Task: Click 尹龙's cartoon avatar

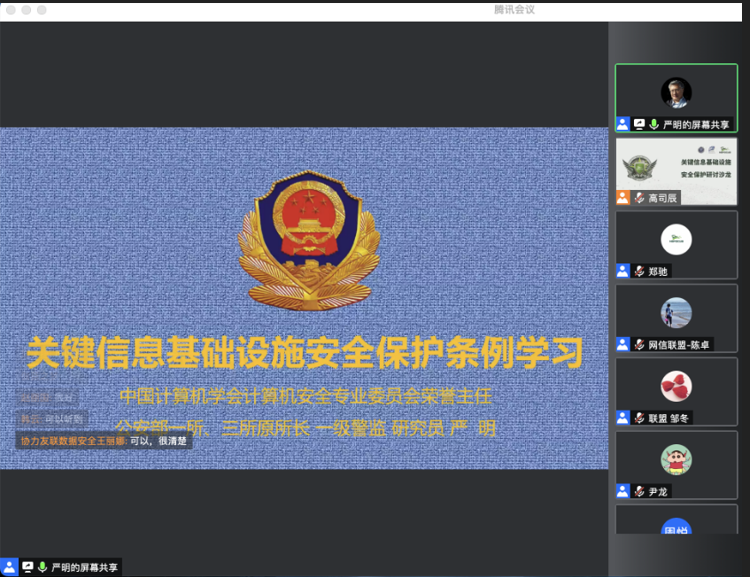Action: coord(676,459)
